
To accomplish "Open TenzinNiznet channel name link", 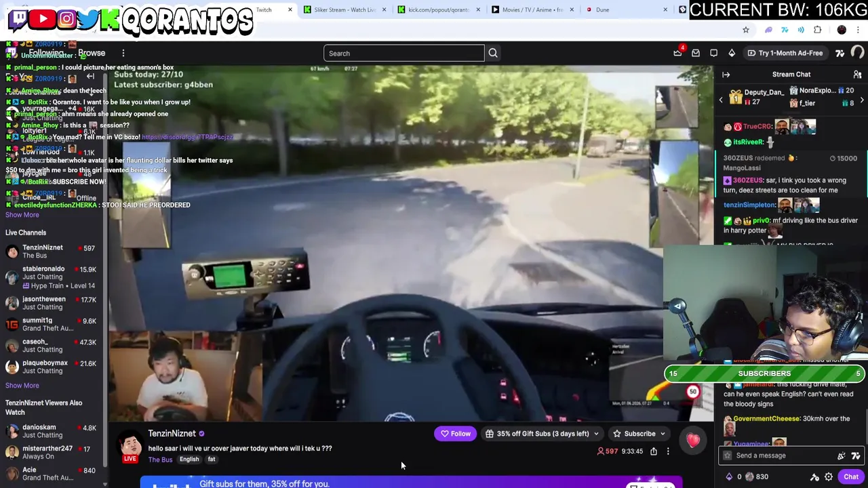I will [x=172, y=434].
